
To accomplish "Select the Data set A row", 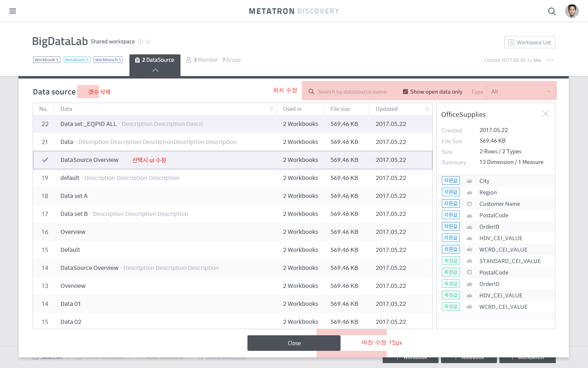I will pos(233,196).
